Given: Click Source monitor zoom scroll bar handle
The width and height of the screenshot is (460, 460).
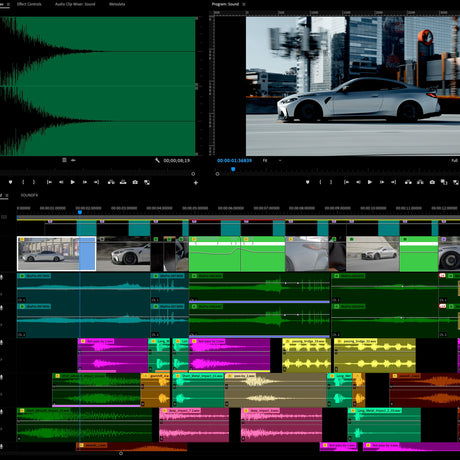Looking at the screenshot, I should [x=193, y=174].
